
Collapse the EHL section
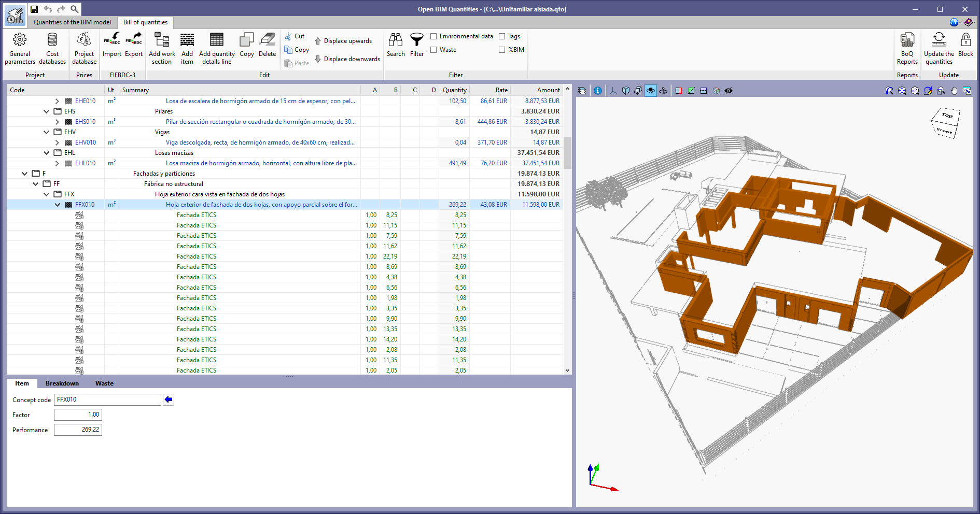(46, 153)
